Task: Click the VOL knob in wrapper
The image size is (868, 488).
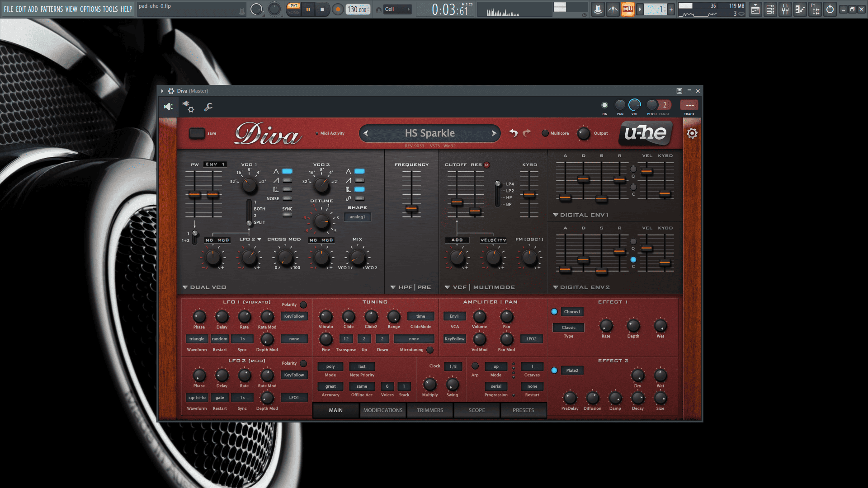Action: point(635,105)
